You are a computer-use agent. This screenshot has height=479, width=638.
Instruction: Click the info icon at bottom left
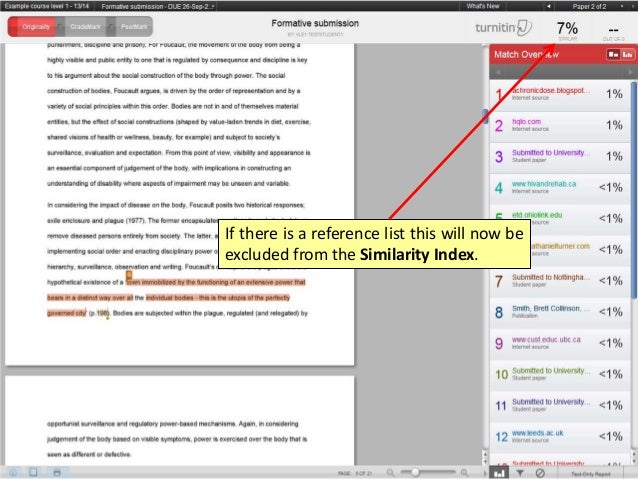pyautogui.click(x=13, y=472)
